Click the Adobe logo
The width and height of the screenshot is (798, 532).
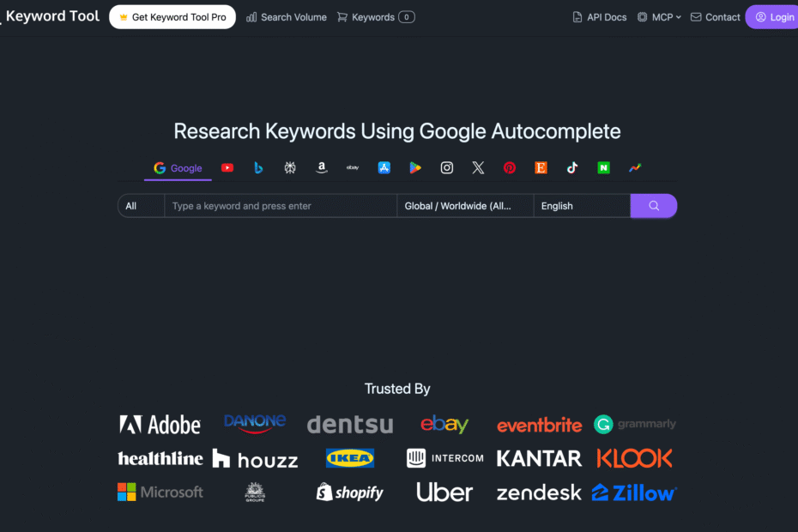coord(160,425)
